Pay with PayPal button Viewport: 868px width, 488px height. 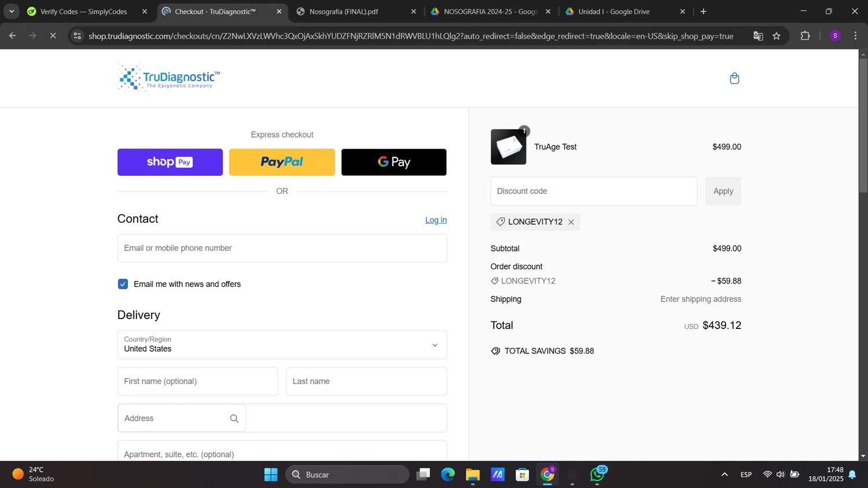(282, 162)
